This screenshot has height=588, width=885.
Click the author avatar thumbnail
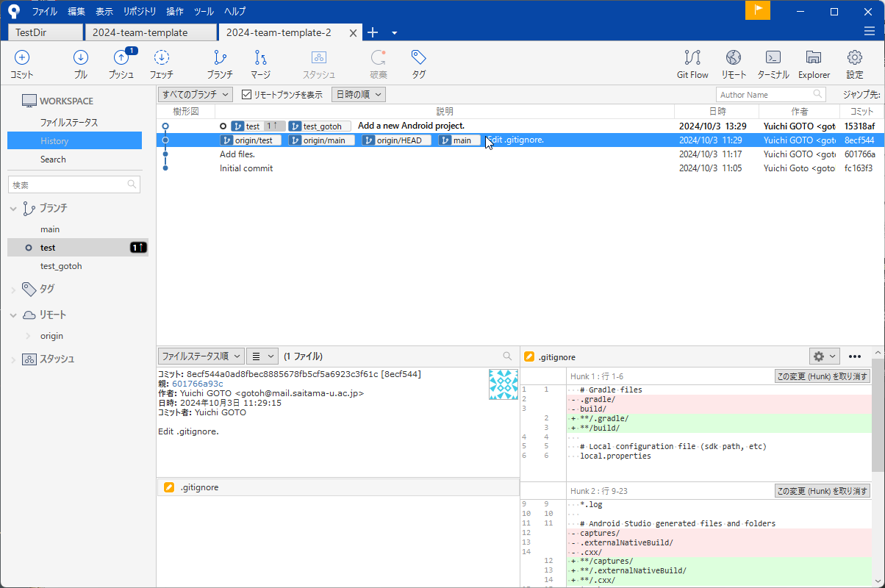504,384
